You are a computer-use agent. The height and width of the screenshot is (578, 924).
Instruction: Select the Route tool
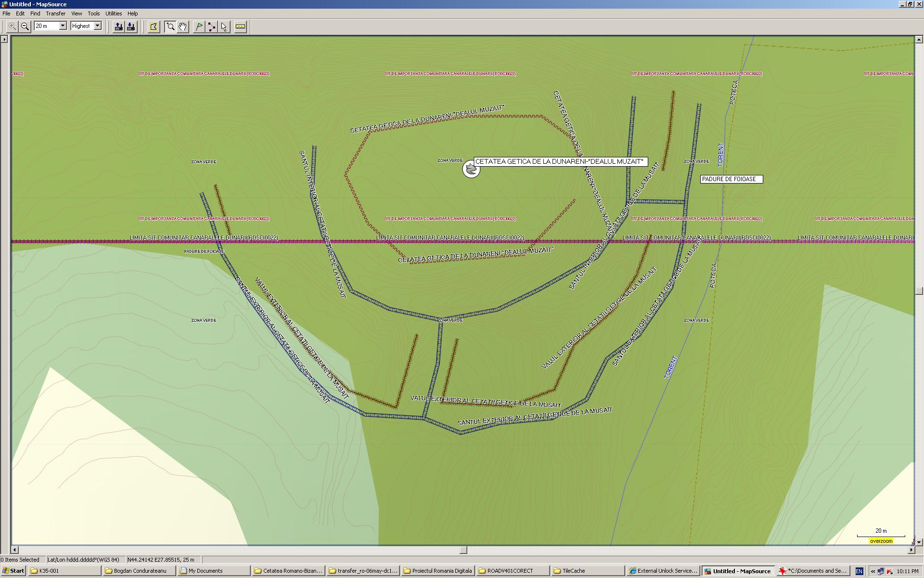click(211, 26)
